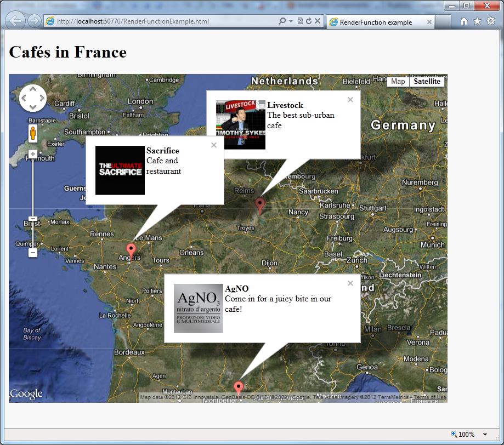
Task: Switch map view to Map mode
Action: 398,82
